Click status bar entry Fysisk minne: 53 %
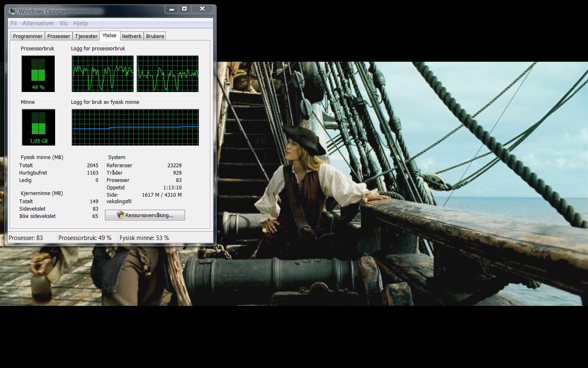Viewport: 588px width, 368px height. pos(144,238)
